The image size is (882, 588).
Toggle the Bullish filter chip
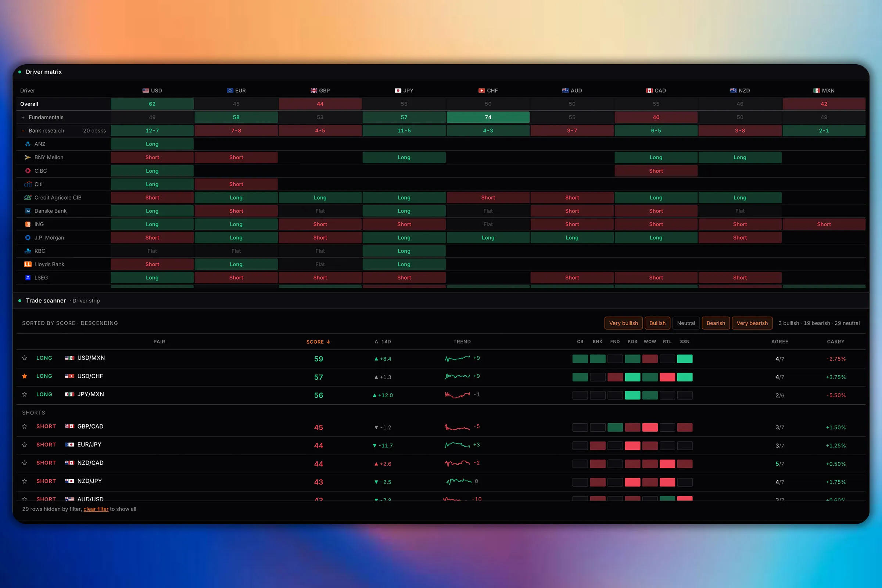point(657,323)
